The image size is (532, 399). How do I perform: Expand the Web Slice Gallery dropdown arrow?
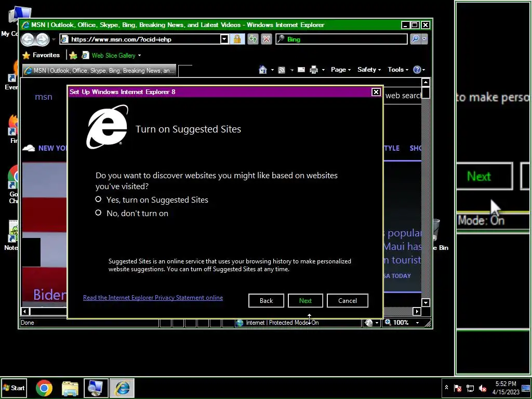click(x=139, y=56)
